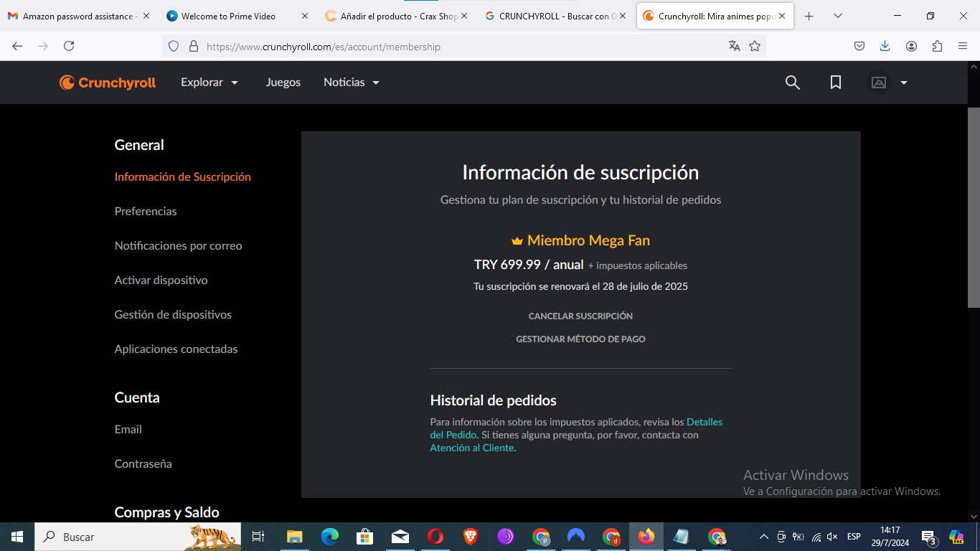Open the watchlist bookmark icon
The width and height of the screenshot is (980, 551).
coord(835,83)
